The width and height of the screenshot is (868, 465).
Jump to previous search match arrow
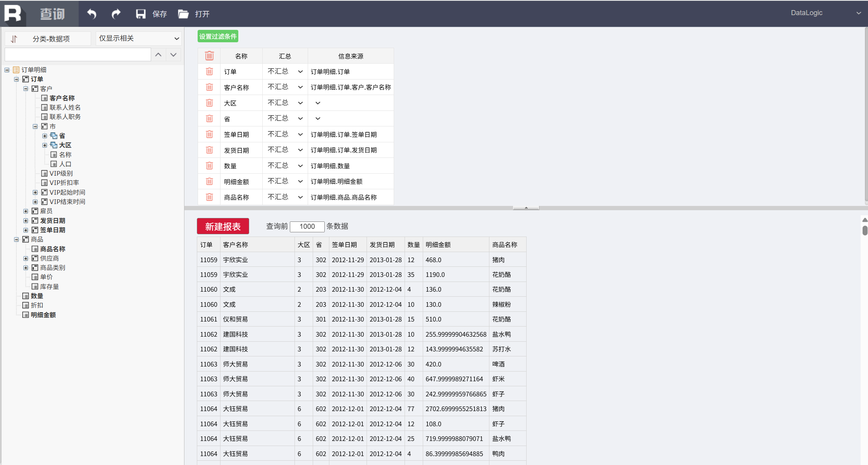pos(158,55)
